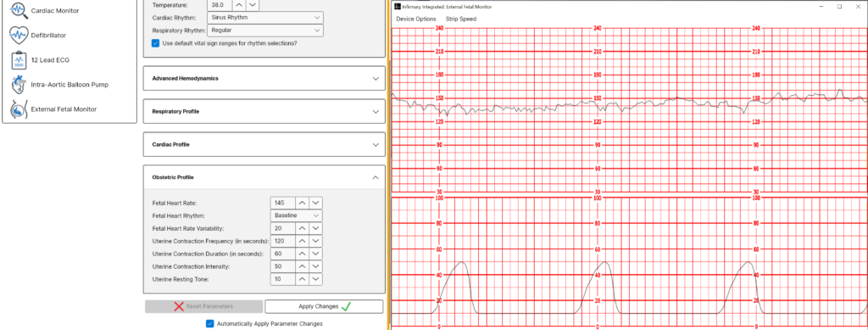Expand the Advanced Hemodynamics section

264,79
